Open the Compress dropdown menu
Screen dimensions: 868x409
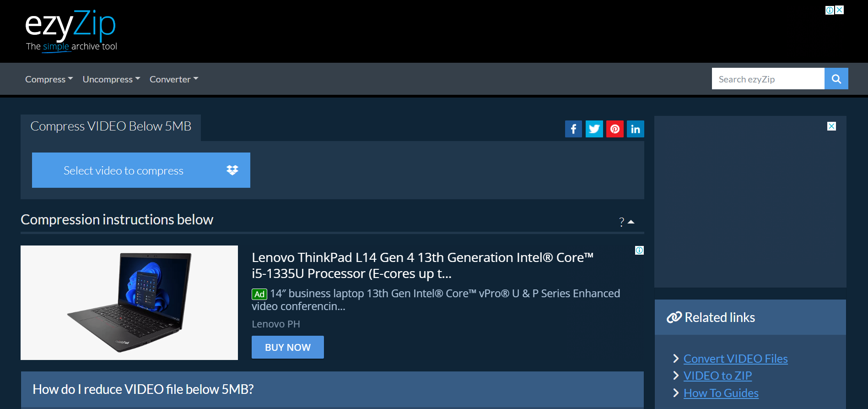[49, 79]
